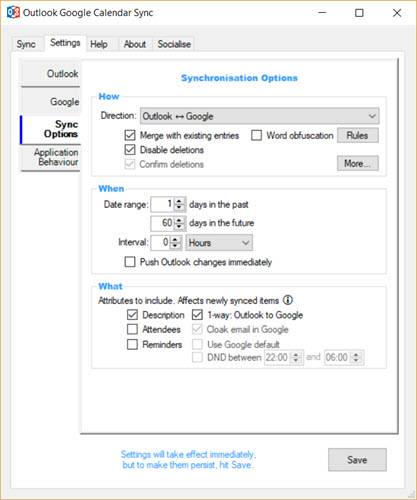Viewport: 417px width, 500px height.
Task: Click the Outlook Google Calendar Sync app icon
Action: [13, 13]
